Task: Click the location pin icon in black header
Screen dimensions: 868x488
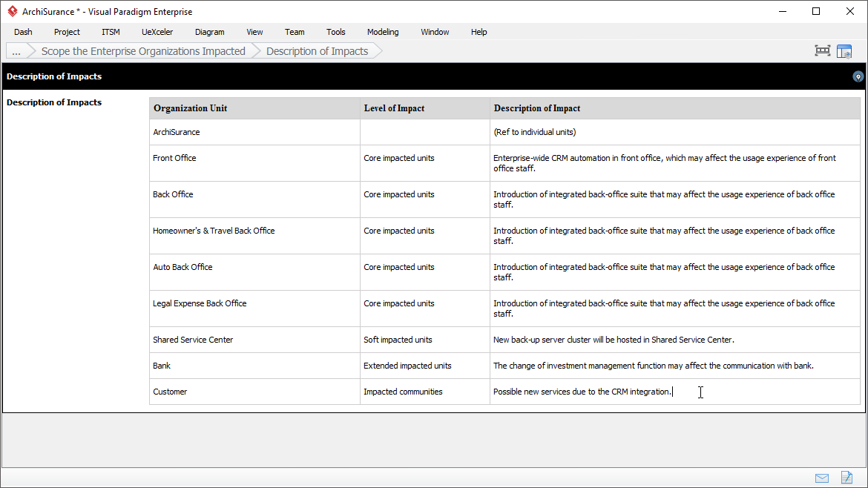Action: 858,77
